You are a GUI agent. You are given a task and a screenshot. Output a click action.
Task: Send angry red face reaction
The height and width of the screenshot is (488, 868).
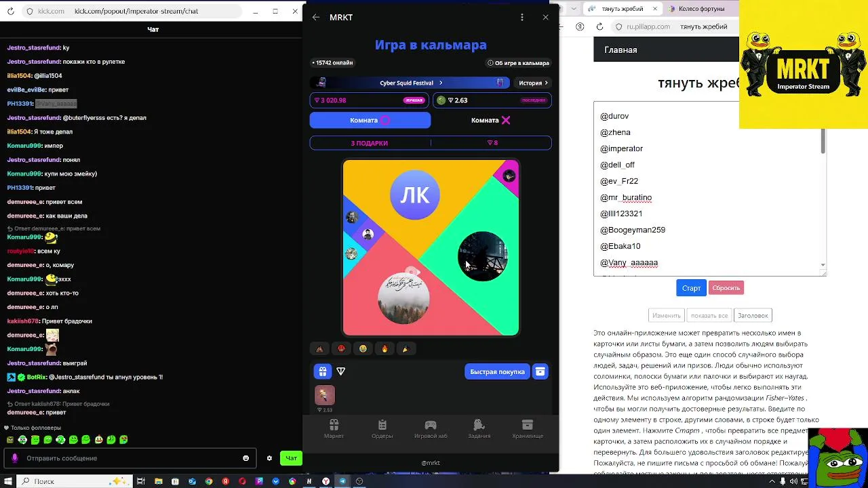[341, 349]
